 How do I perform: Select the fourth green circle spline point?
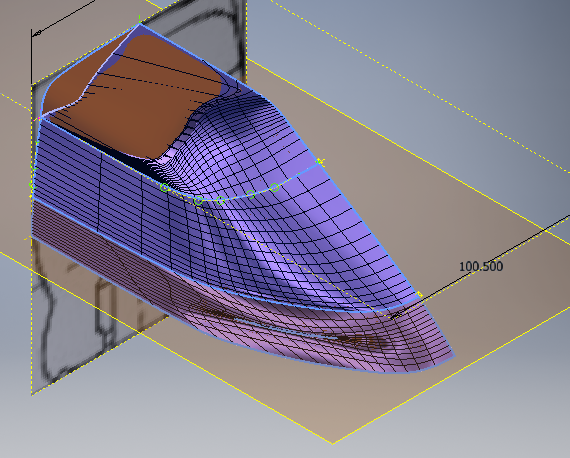tap(251, 194)
